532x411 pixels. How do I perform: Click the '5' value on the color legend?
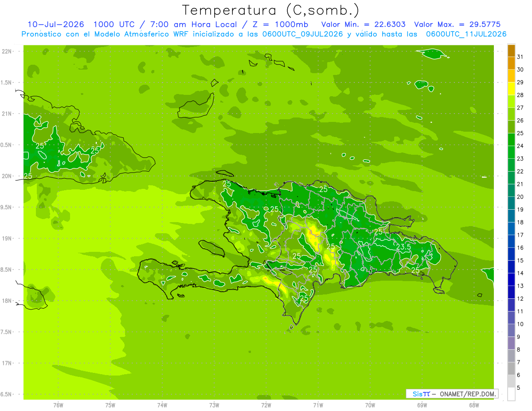click(519, 388)
